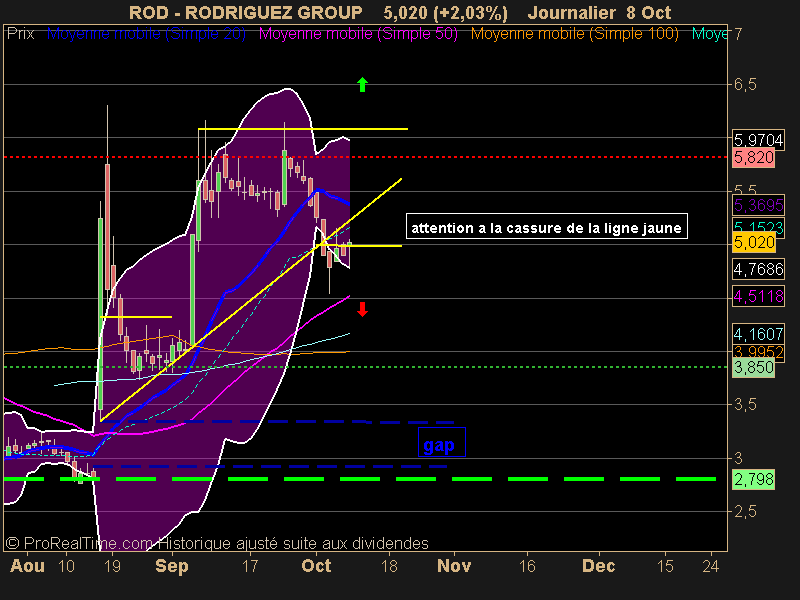Select the green 3,850 price label
Viewport: 800px width, 600px height.
pos(754,367)
